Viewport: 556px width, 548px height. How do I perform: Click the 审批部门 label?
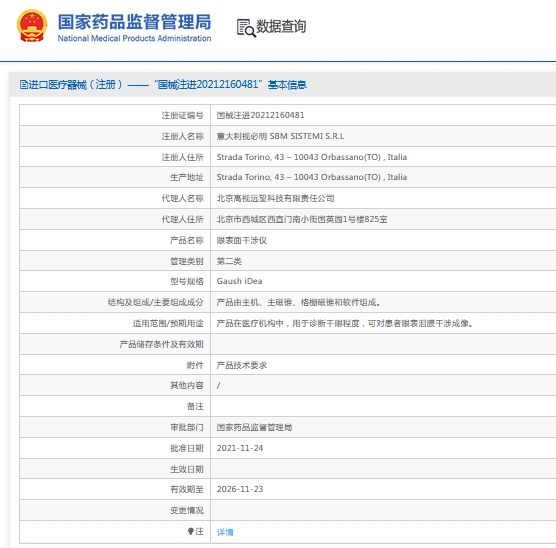point(187,427)
